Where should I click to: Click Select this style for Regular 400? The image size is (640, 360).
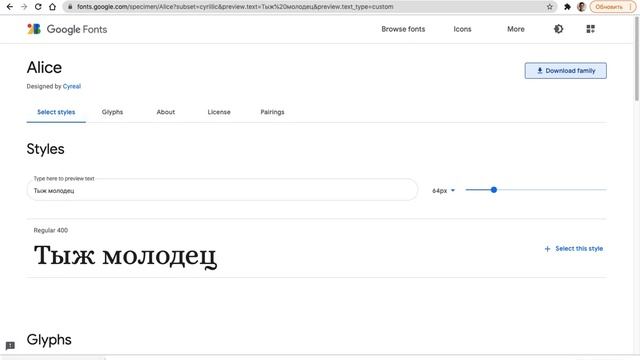(573, 249)
